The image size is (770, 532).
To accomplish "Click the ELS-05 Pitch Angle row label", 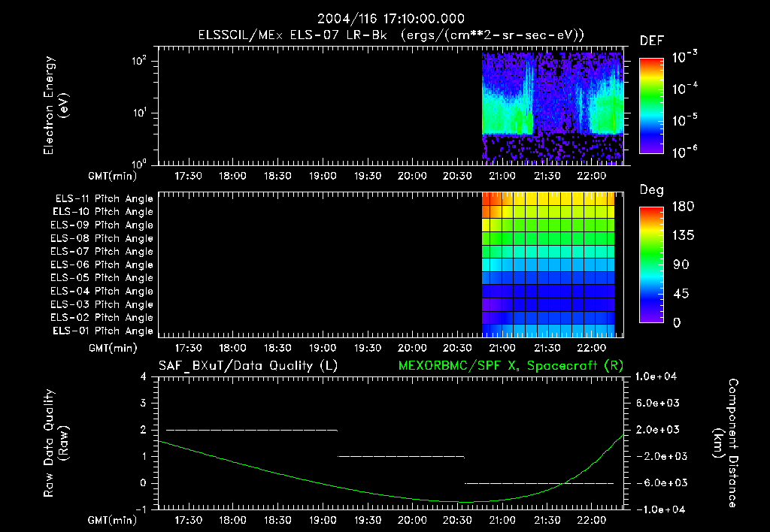I will [x=102, y=278].
